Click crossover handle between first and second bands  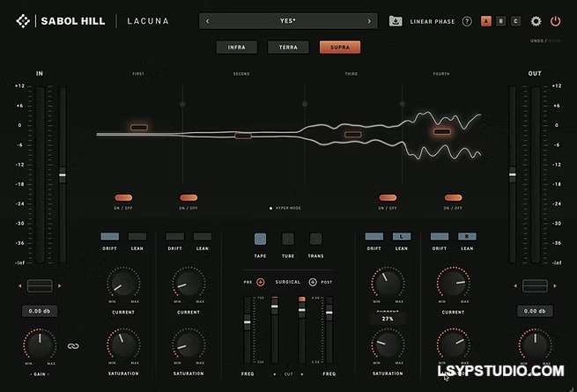pyautogui.click(x=182, y=104)
